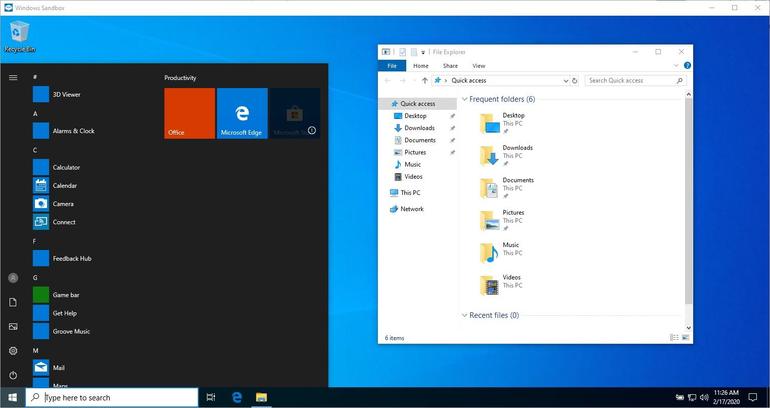Viewport: 770px width, 408px height.
Task: Open the File menu in Explorer
Action: coord(392,66)
